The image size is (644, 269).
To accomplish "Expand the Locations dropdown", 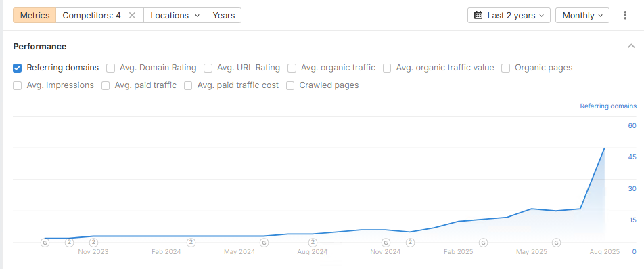I will [175, 15].
